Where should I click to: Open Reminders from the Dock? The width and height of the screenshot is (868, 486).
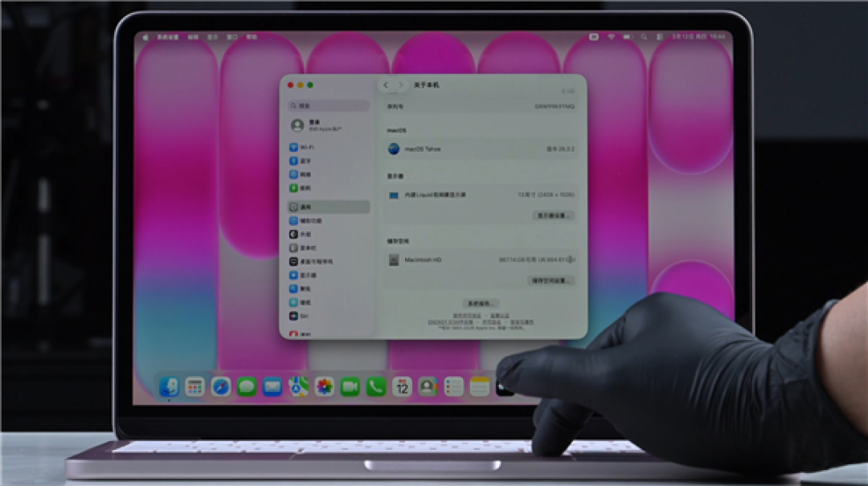[x=454, y=386]
